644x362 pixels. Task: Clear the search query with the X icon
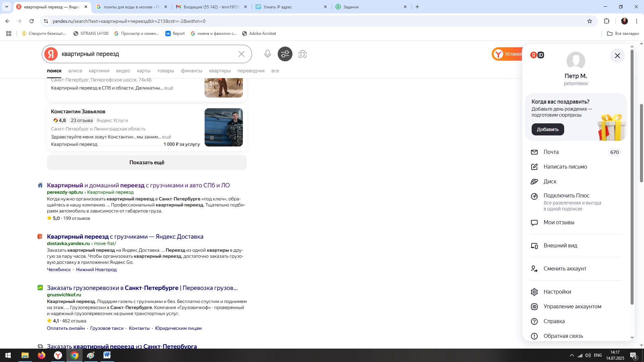[x=241, y=54]
